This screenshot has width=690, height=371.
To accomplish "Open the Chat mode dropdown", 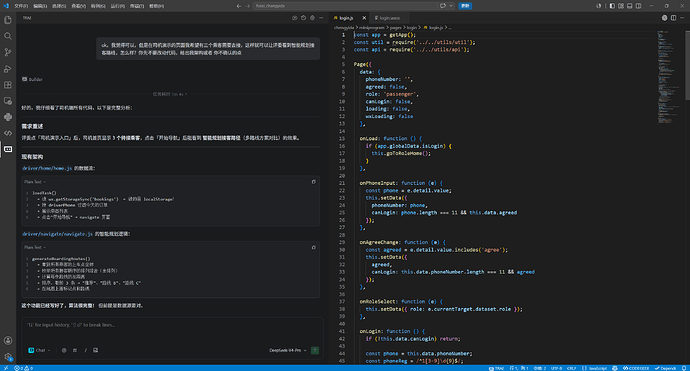I will (39, 350).
